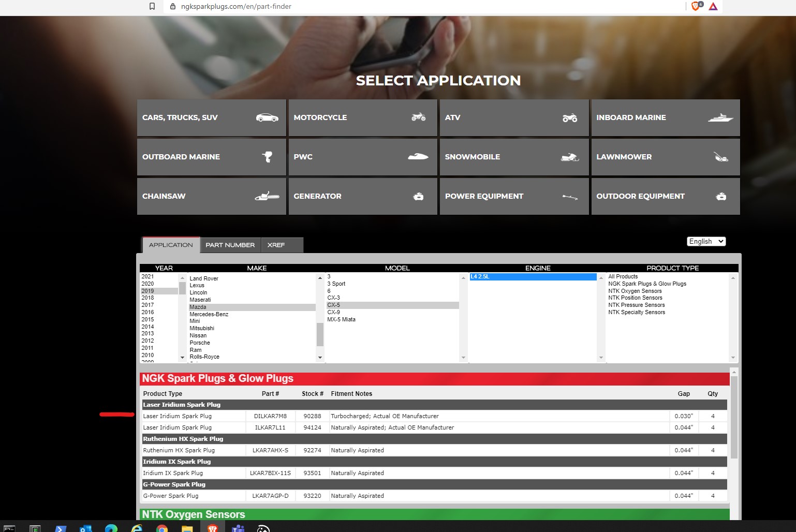Click the car icon in Cars, Trucks, SUV

click(267, 117)
